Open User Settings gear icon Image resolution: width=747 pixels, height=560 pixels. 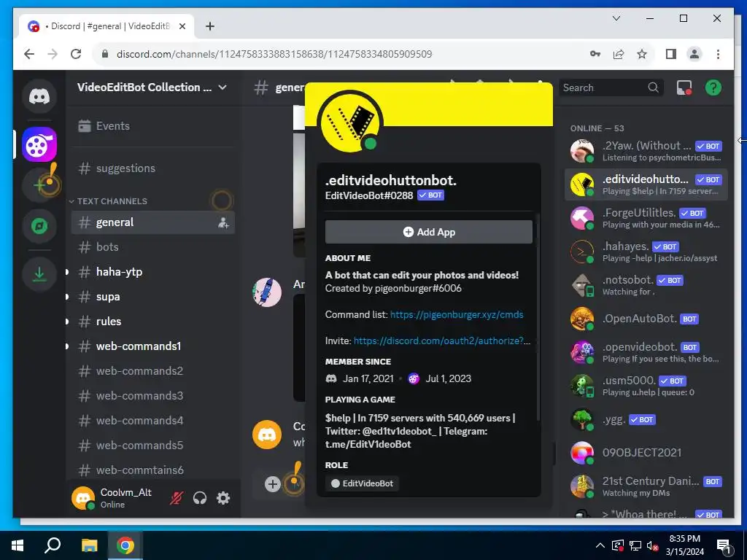[223, 498]
